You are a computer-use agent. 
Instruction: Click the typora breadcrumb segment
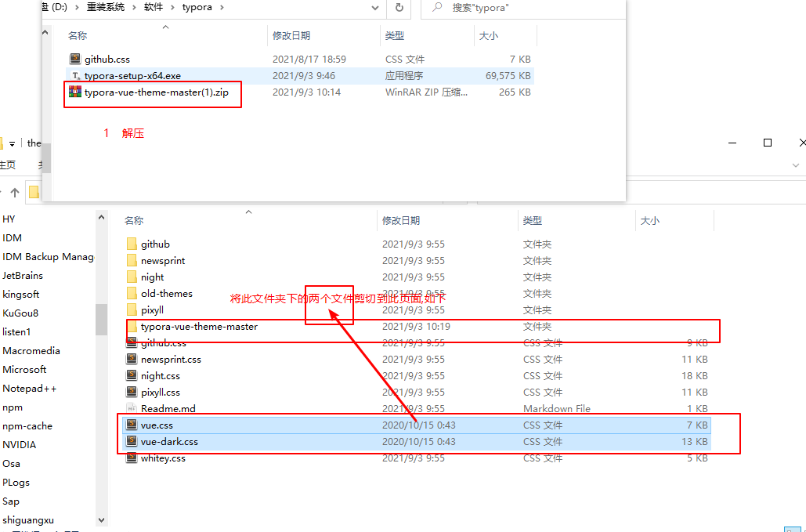coord(197,8)
